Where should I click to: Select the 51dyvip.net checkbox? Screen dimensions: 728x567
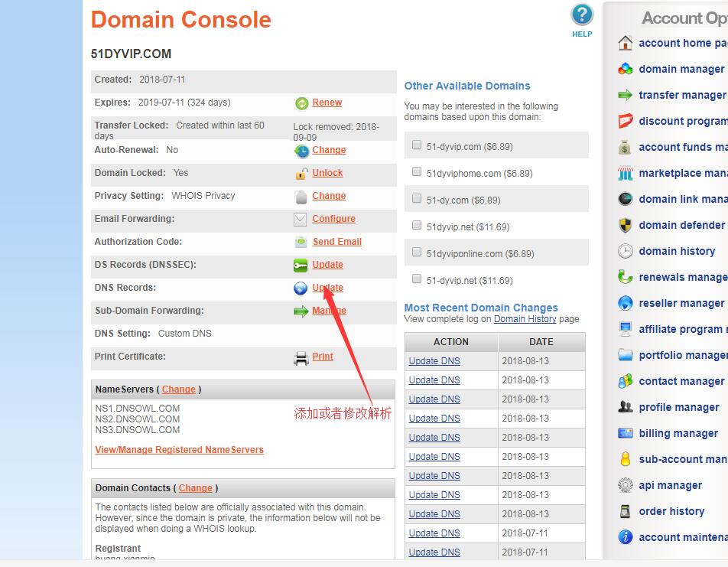click(x=417, y=225)
